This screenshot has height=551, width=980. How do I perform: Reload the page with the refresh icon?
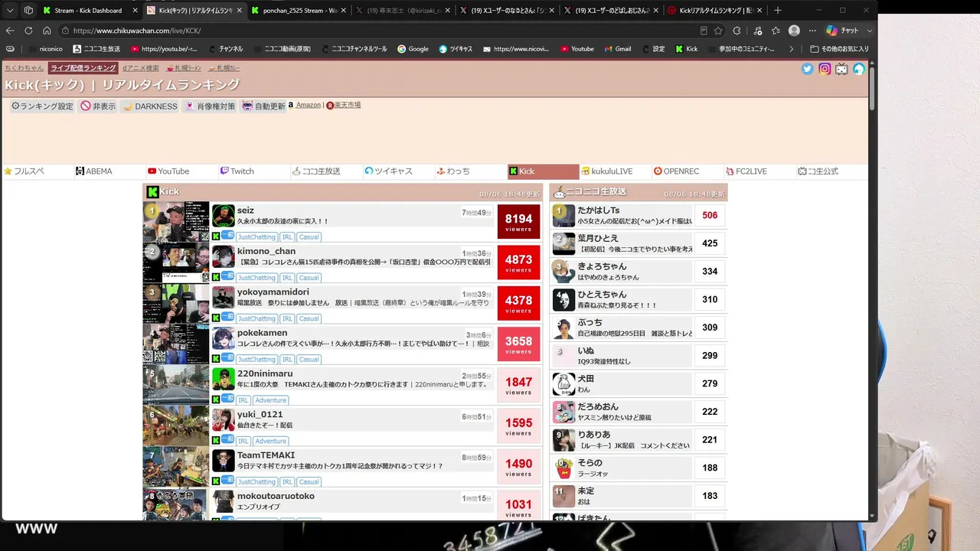pyautogui.click(x=28, y=31)
